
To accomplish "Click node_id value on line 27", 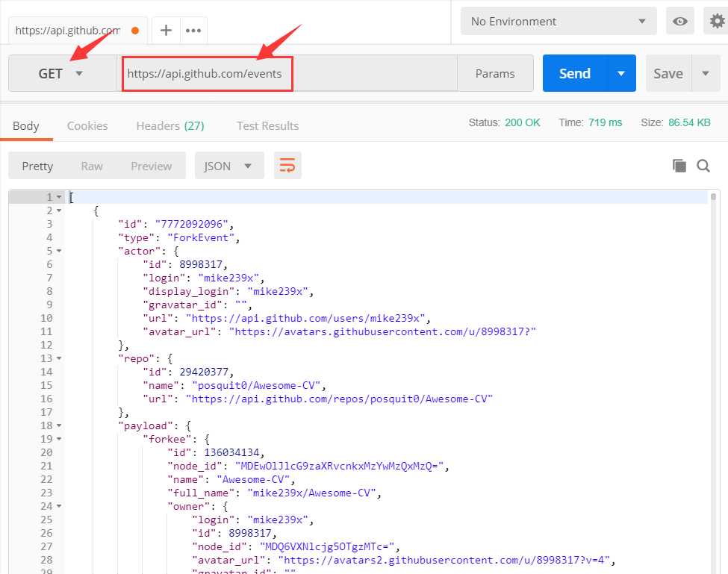I will click(327, 546).
